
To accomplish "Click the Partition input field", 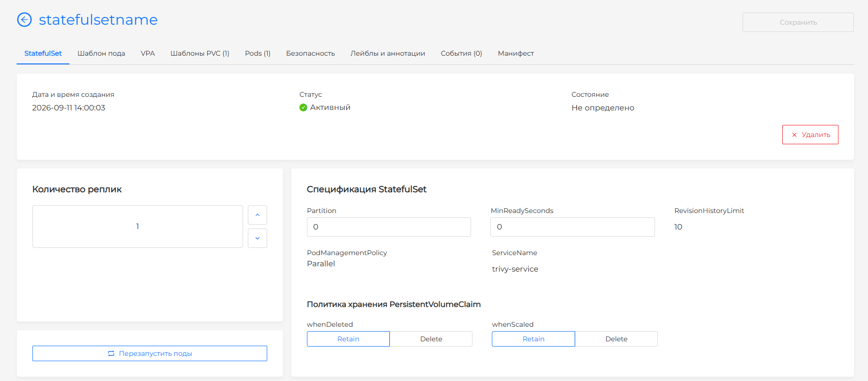I will coord(389,227).
